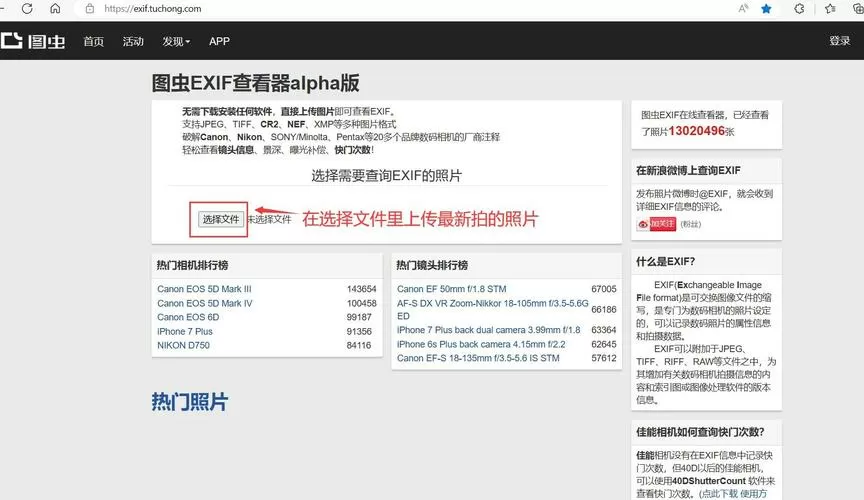Click the count 67005 in lens ranking
864x500 pixels.
coord(604,289)
